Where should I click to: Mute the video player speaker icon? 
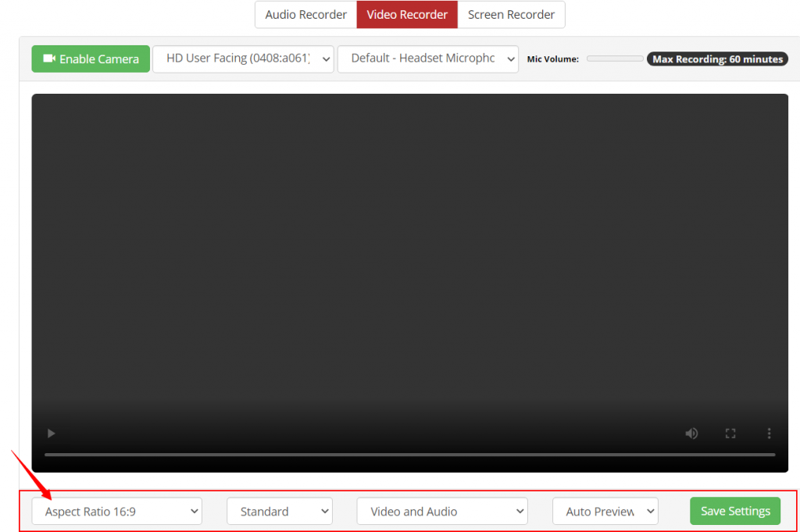tap(691, 434)
